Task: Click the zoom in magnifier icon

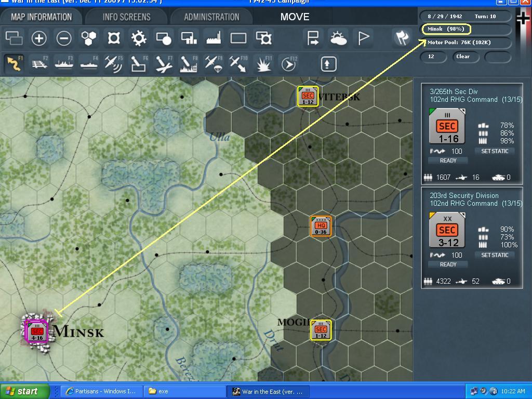Action: (39, 38)
